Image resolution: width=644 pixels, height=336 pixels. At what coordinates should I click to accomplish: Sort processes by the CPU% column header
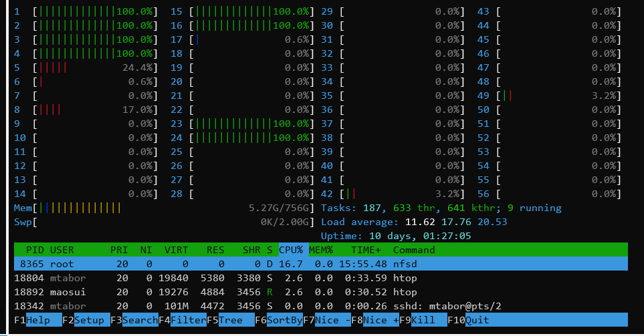click(x=292, y=250)
